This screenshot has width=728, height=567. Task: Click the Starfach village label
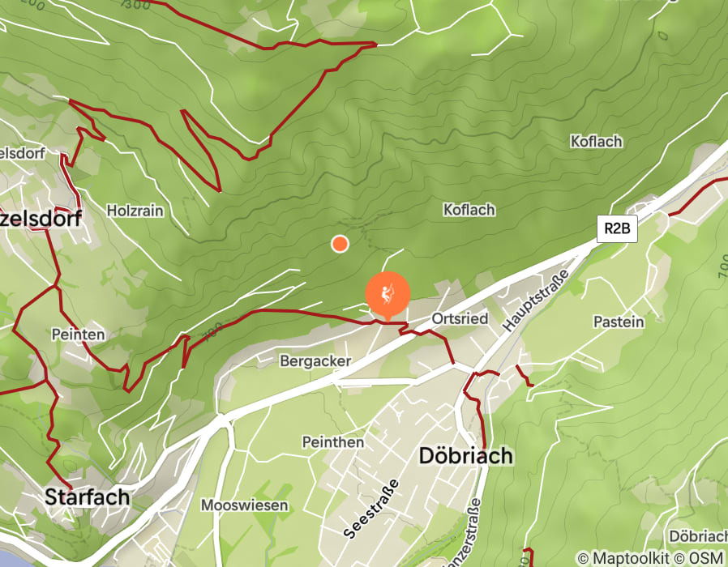tap(88, 497)
